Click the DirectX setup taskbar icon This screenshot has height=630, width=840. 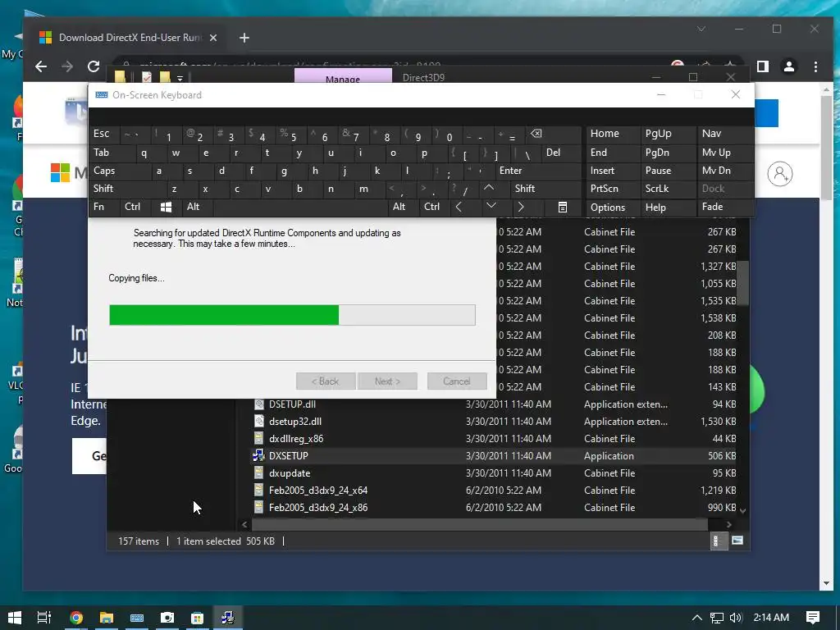pyautogui.click(x=228, y=617)
